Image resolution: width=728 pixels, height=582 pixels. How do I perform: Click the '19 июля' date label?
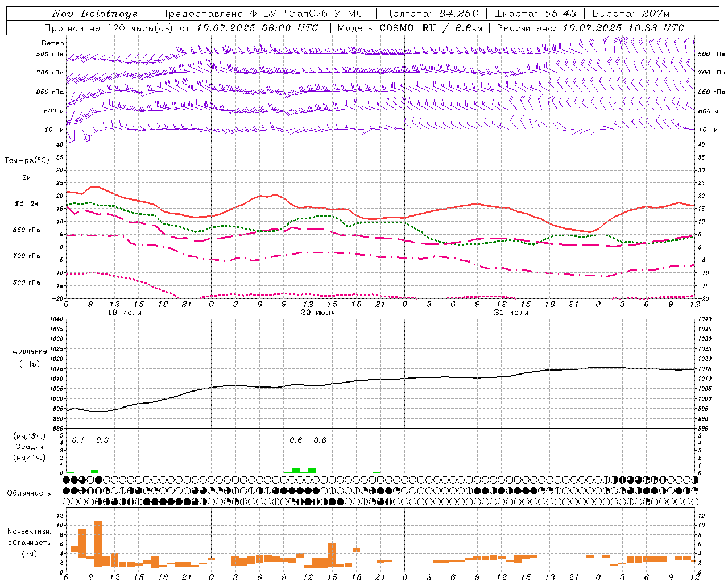pyautogui.click(x=125, y=313)
